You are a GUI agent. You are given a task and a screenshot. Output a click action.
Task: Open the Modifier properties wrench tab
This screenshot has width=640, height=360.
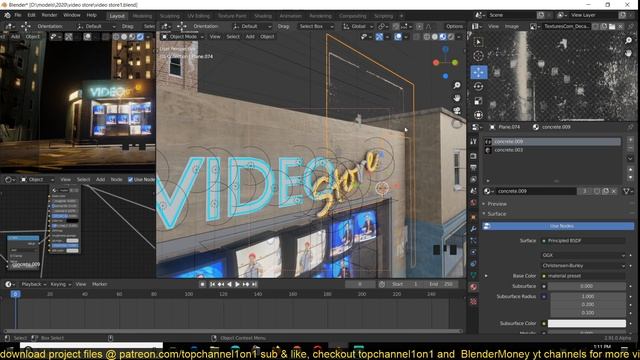click(473, 229)
